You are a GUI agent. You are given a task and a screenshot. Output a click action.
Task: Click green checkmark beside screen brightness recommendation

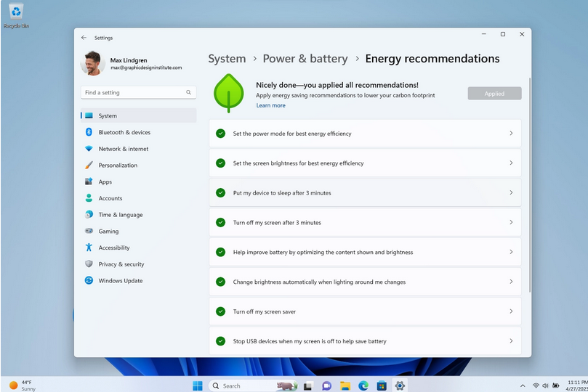[x=220, y=163]
